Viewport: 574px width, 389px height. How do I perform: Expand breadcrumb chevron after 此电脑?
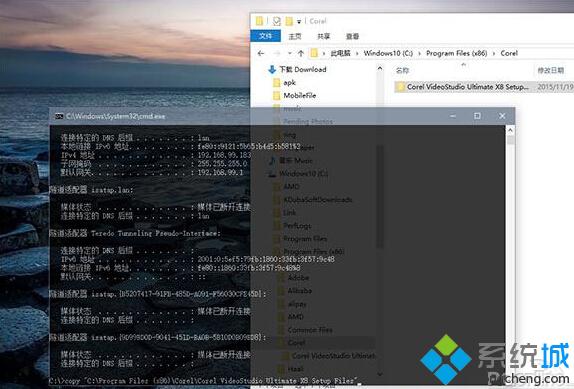pyautogui.click(x=357, y=53)
